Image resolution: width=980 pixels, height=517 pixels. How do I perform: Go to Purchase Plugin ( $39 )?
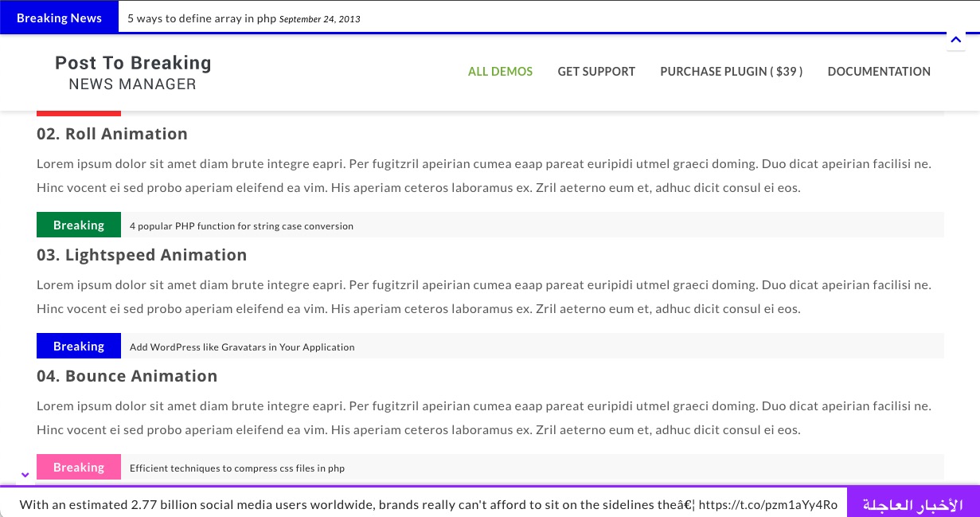[731, 72]
